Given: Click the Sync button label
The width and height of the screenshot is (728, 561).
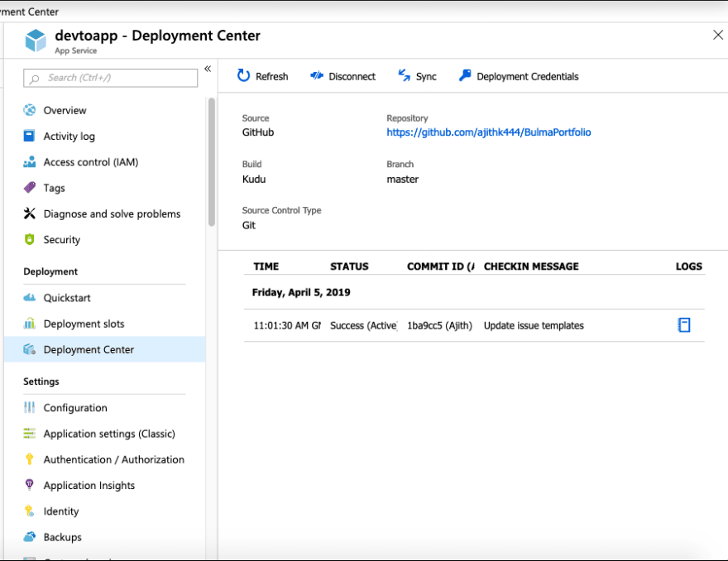Looking at the screenshot, I should coord(426,77).
